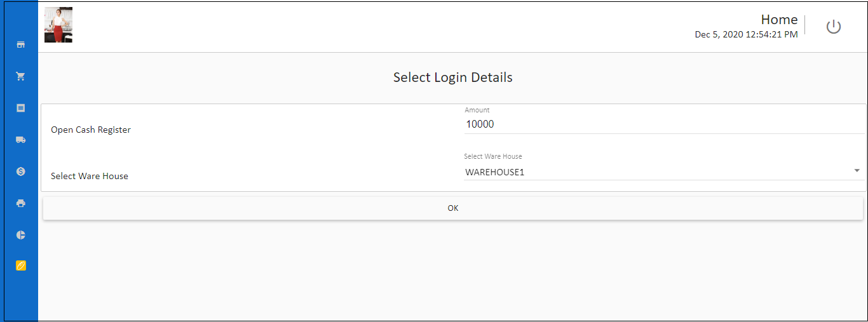Confirm login details with OK button
Screen dimensions: 868x322
452,208
